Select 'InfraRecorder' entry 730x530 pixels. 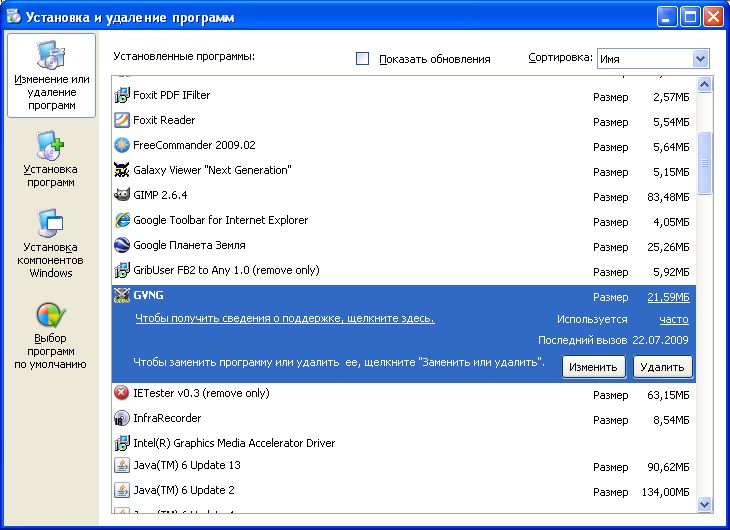[x=167, y=418]
